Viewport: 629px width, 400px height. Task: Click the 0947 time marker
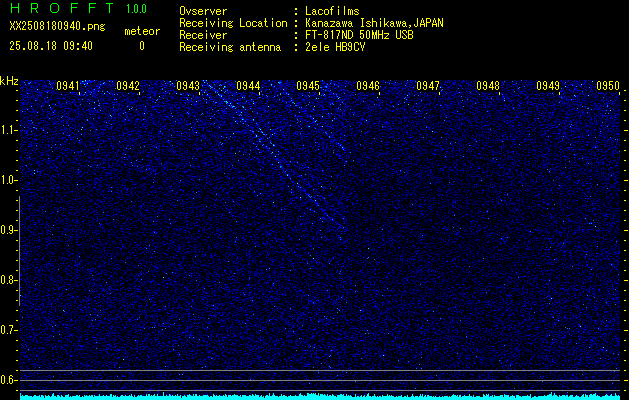point(428,86)
